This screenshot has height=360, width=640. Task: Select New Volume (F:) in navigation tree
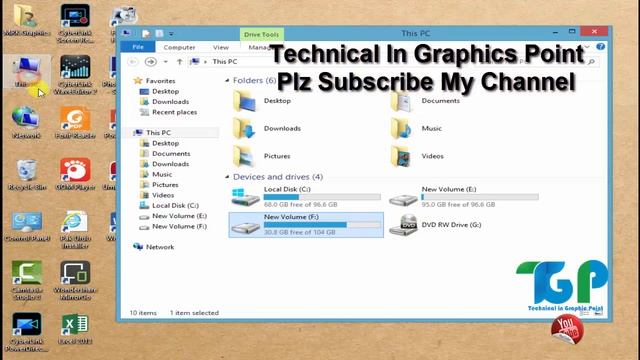click(x=173, y=226)
